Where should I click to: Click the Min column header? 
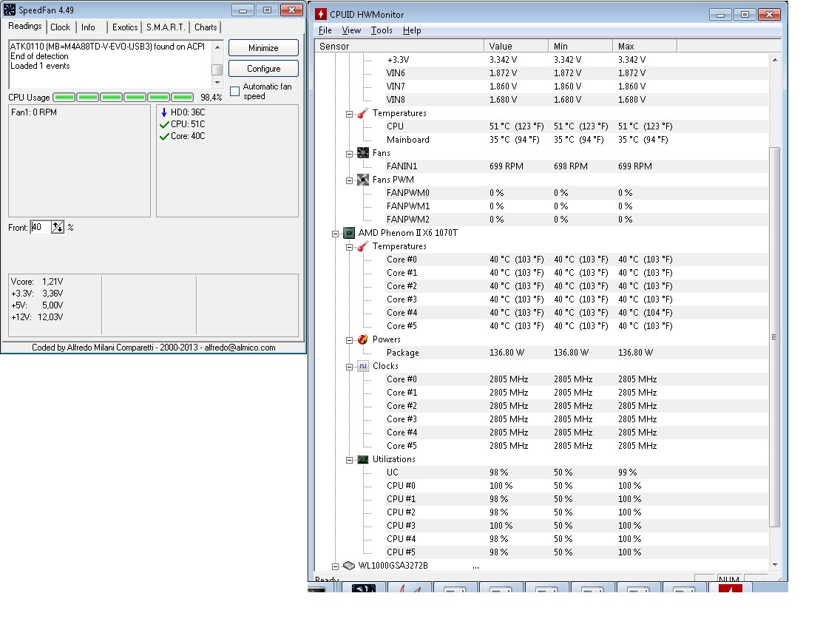click(x=580, y=46)
